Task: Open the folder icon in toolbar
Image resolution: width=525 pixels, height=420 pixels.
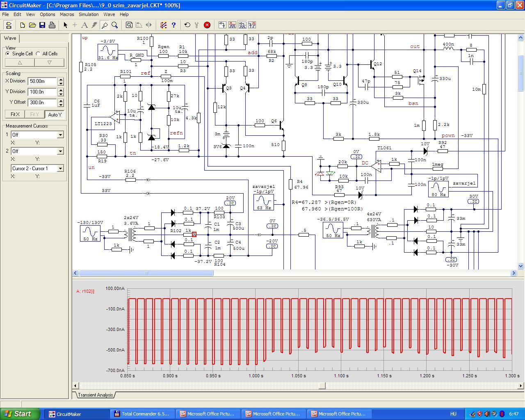Action: (32, 25)
